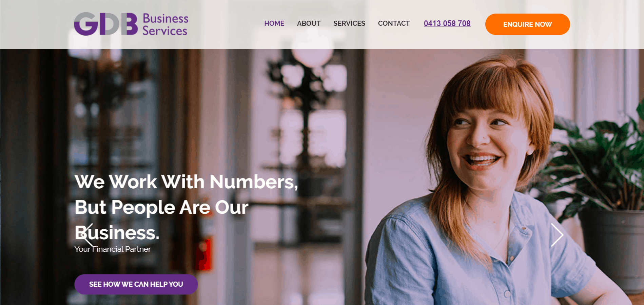
Task: Click the 'Business.' headline word
Action: [x=117, y=233]
